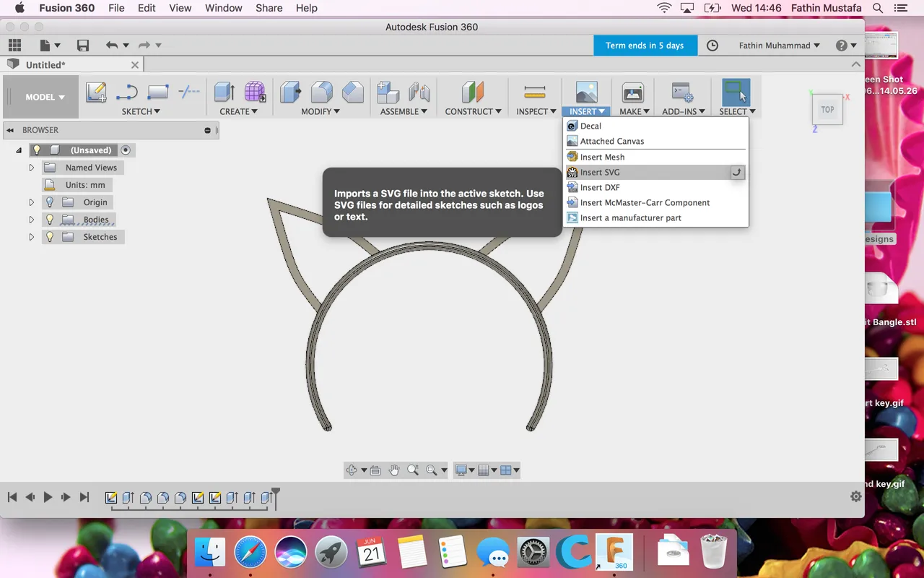Image resolution: width=924 pixels, height=578 pixels.
Task: Click the Undo arrow
Action: pyautogui.click(x=112, y=46)
